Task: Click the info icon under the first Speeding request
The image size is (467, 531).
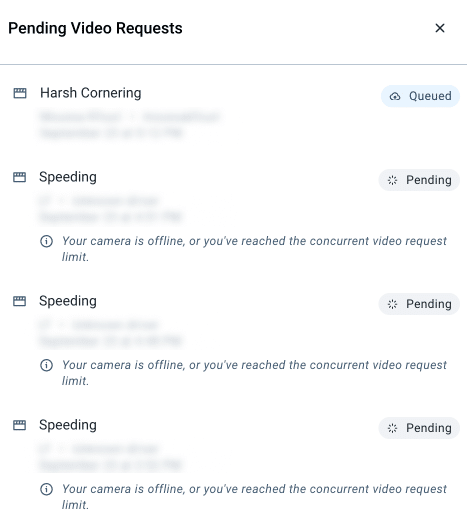Action: (x=46, y=241)
